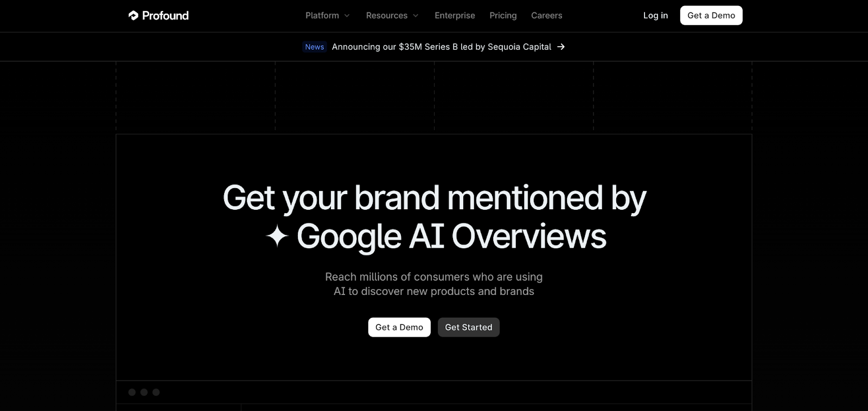
Task: Click Get a Demo in the header
Action: coord(711,15)
